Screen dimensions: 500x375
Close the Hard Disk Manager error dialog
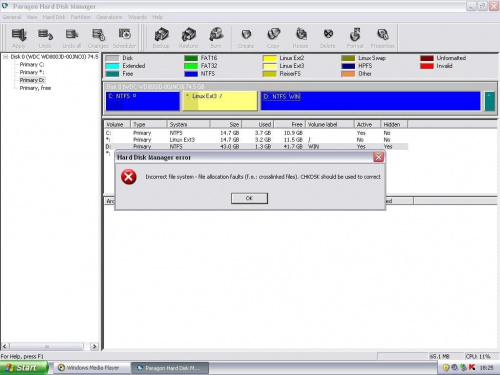point(378,157)
